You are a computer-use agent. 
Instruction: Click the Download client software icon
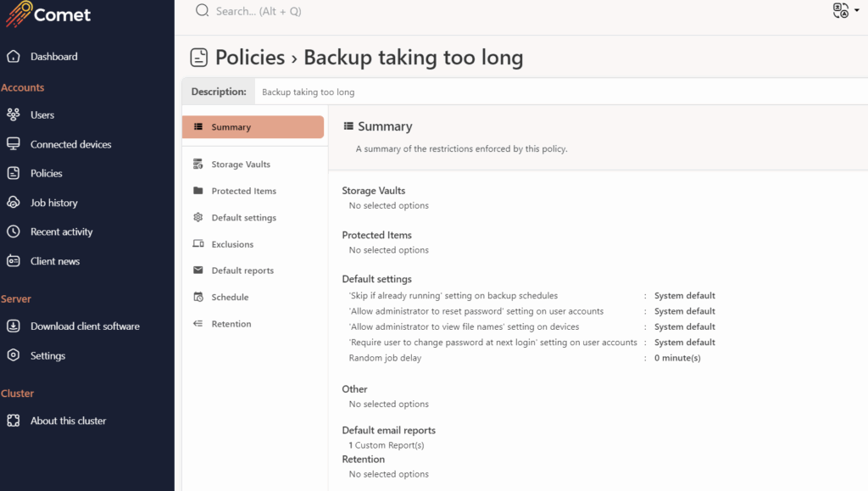13,326
